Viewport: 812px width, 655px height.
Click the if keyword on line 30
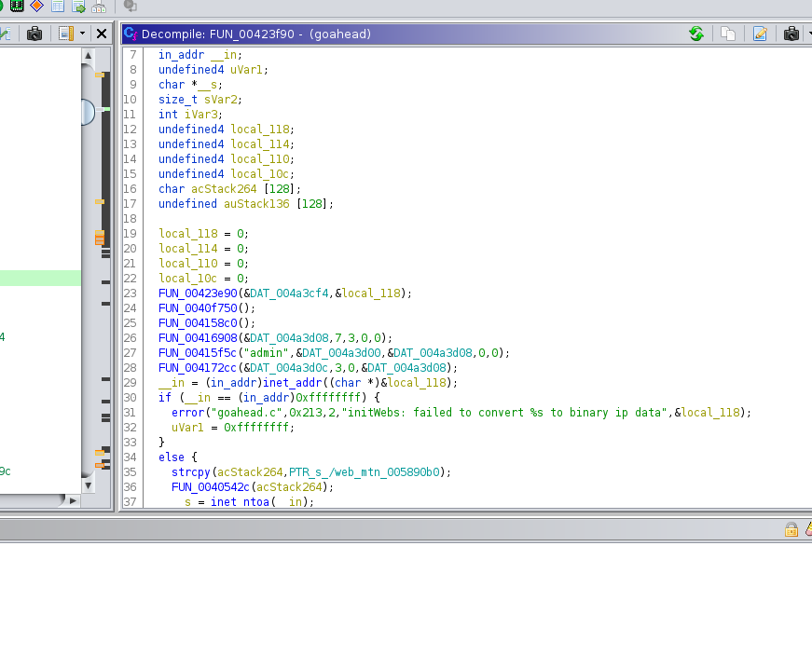click(165, 398)
